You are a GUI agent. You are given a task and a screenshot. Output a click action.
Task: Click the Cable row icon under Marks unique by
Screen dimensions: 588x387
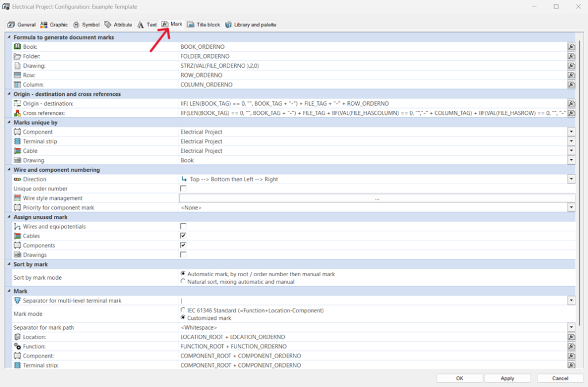point(17,151)
